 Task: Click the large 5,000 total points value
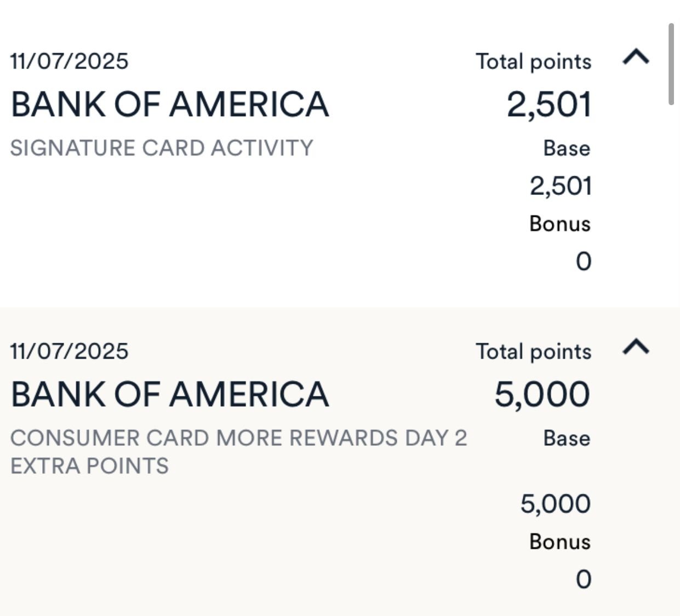pos(542,394)
